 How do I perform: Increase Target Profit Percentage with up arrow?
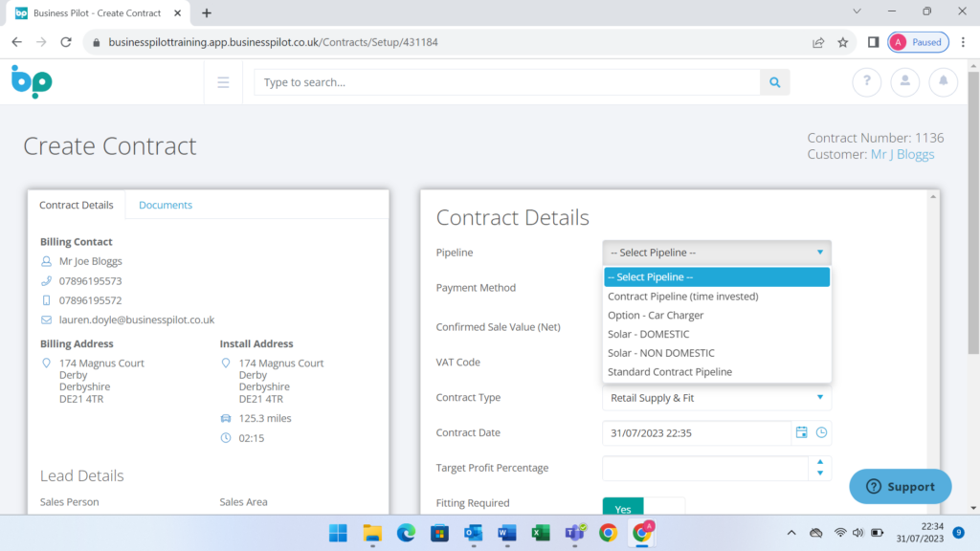tap(820, 463)
